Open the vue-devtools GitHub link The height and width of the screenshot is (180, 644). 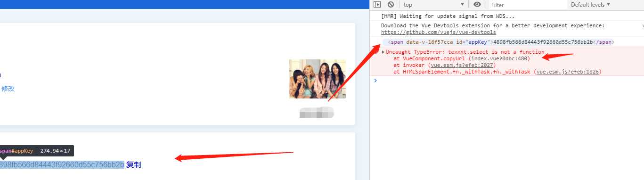(438, 33)
